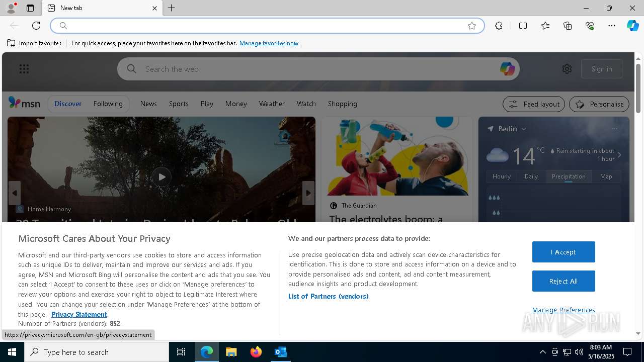The width and height of the screenshot is (644, 362).
Task: Open the volume control icon
Action: point(579,352)
